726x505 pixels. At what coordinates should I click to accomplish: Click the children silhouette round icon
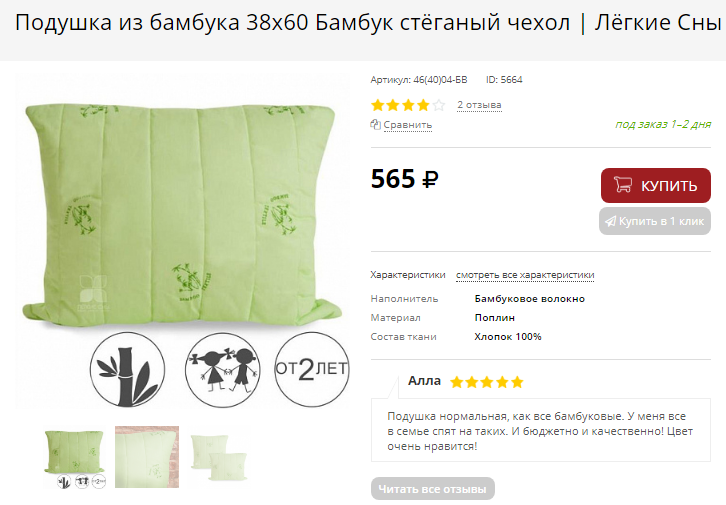click(x=223, y=370)
